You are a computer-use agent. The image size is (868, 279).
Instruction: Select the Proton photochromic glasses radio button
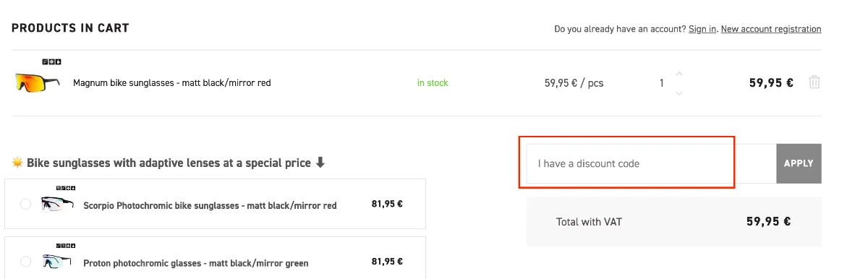point(26,262)
